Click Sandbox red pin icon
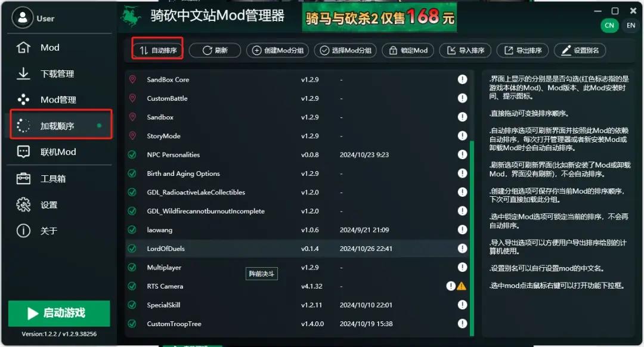Image resolution: width=644 pixels, height=347 pixels. 132,117
